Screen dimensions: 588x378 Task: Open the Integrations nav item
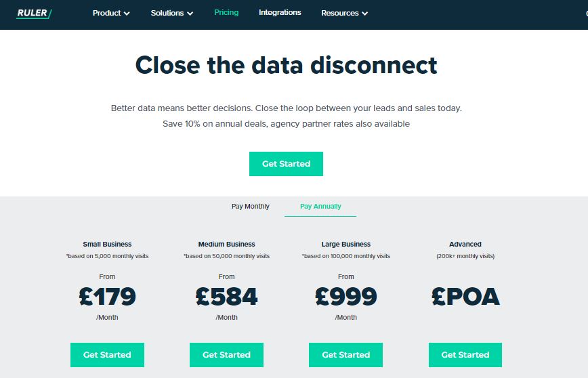[x=280, y=13]
